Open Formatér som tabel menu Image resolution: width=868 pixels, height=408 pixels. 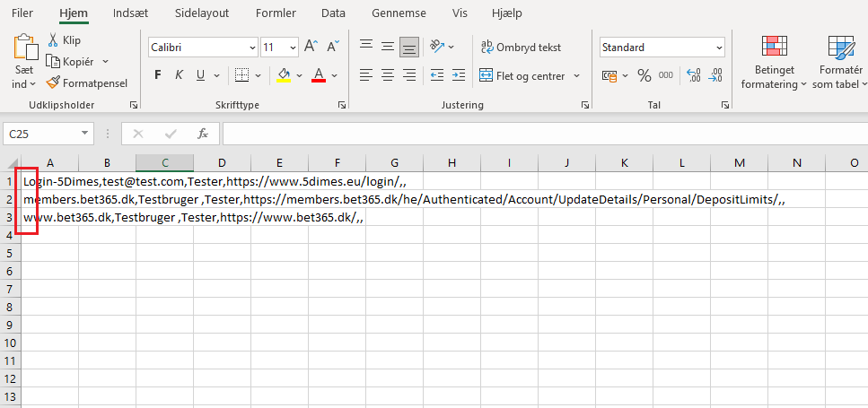[840, 62]
